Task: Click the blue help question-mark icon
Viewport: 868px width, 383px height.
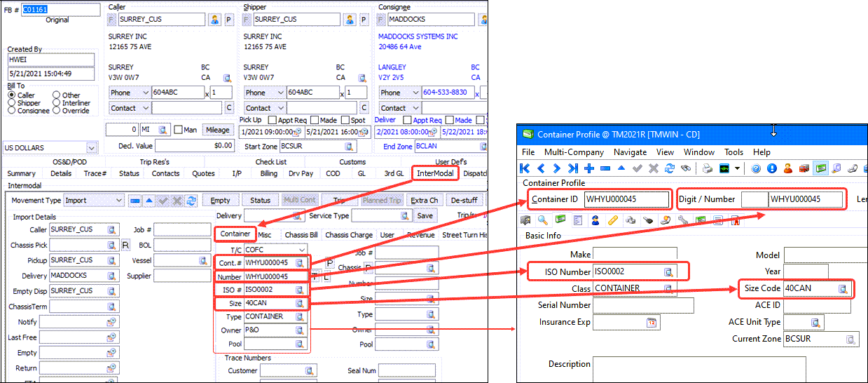Action: click(756, 168)
